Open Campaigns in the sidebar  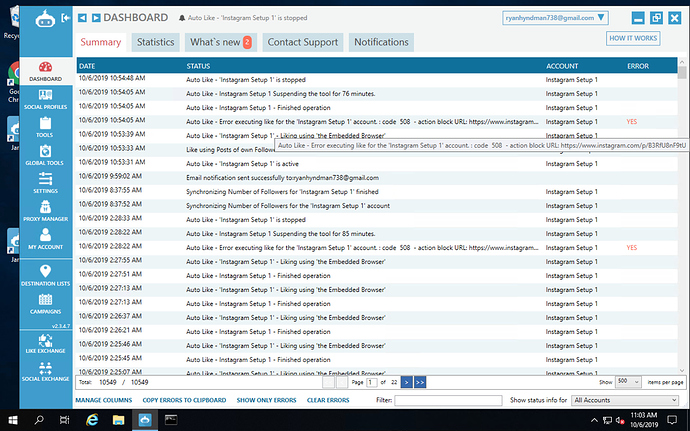(x=45, y=304)
